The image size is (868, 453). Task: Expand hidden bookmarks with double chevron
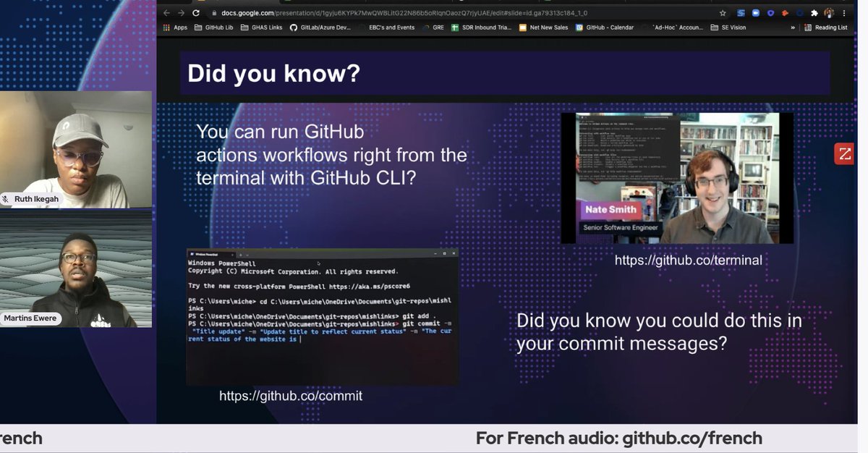(793, 27)
